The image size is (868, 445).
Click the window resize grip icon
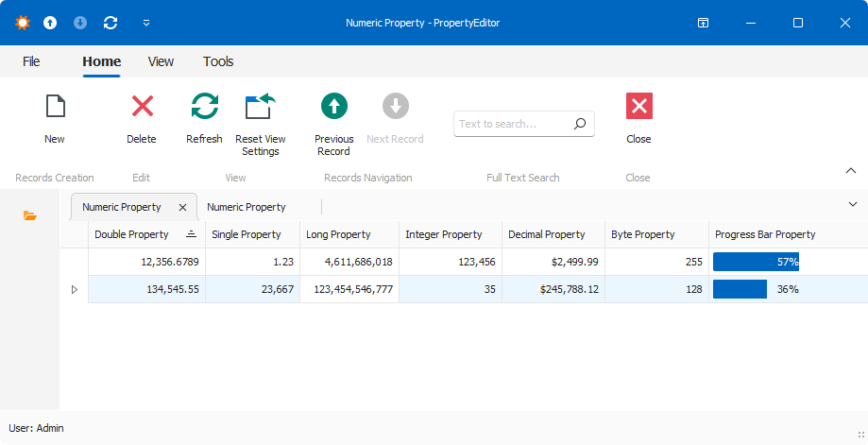[860, 435]
